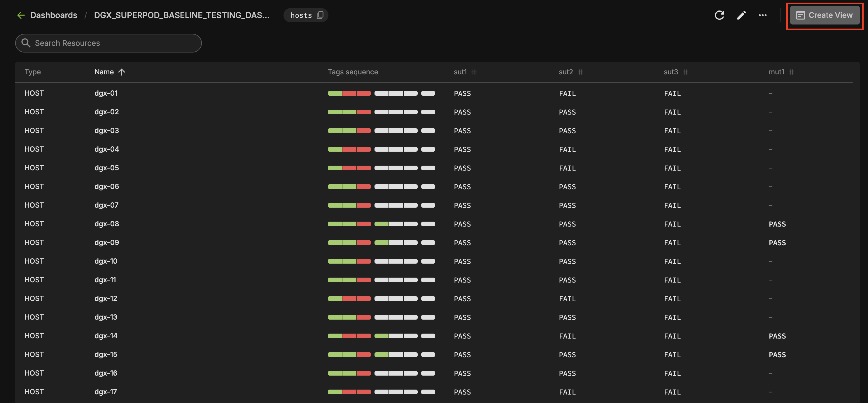Click the hash icon beside mut1
The width and height of the screenshot is (868, 403).
coord(792,72)
